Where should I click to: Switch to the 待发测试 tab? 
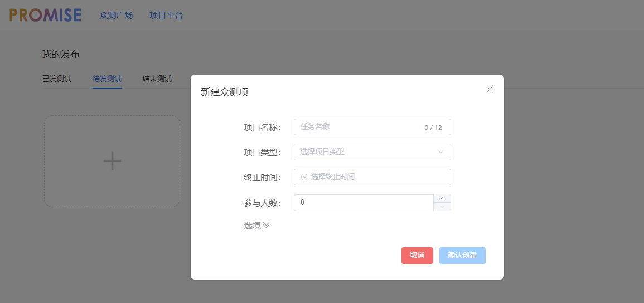point(107,79)
